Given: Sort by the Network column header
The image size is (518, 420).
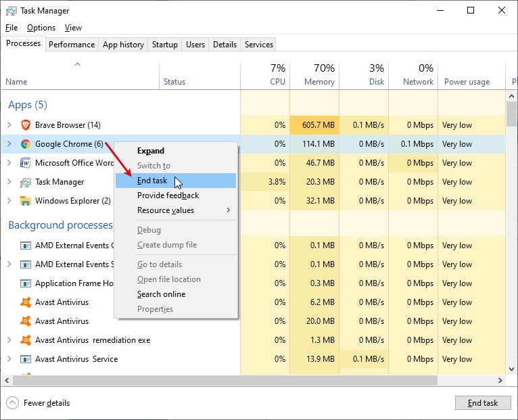Looking at the screenshot, I should coord(413,76).
